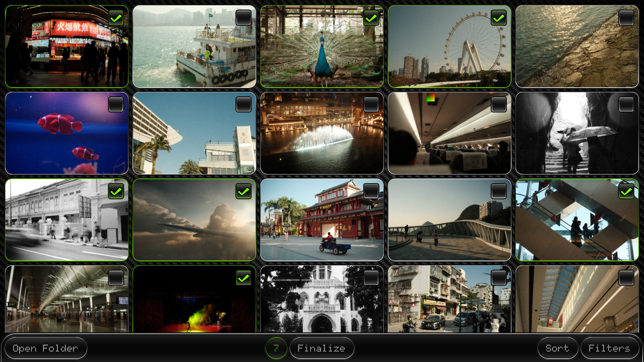Uncheck the peacock photo checkbox
The width and height of the screenshot is (644, 362).
click(371, 18)
